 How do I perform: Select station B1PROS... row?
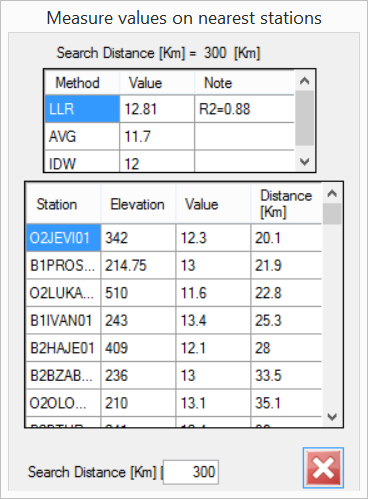[174, 265]
